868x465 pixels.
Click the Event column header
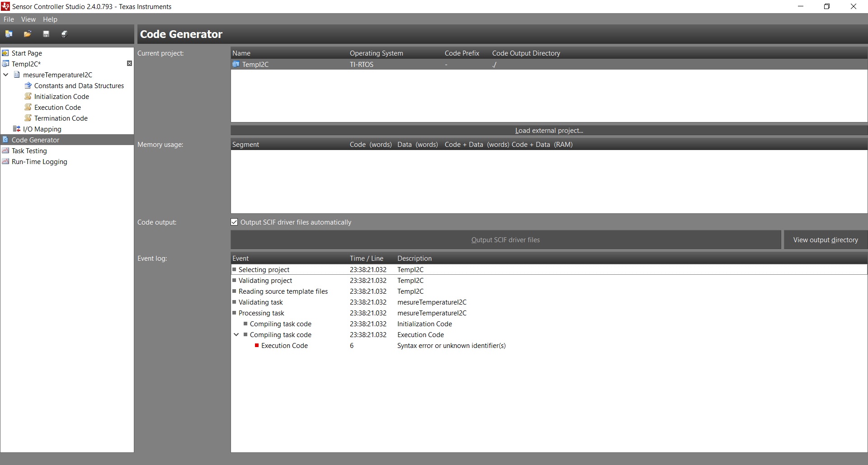(x=241, y=258)
